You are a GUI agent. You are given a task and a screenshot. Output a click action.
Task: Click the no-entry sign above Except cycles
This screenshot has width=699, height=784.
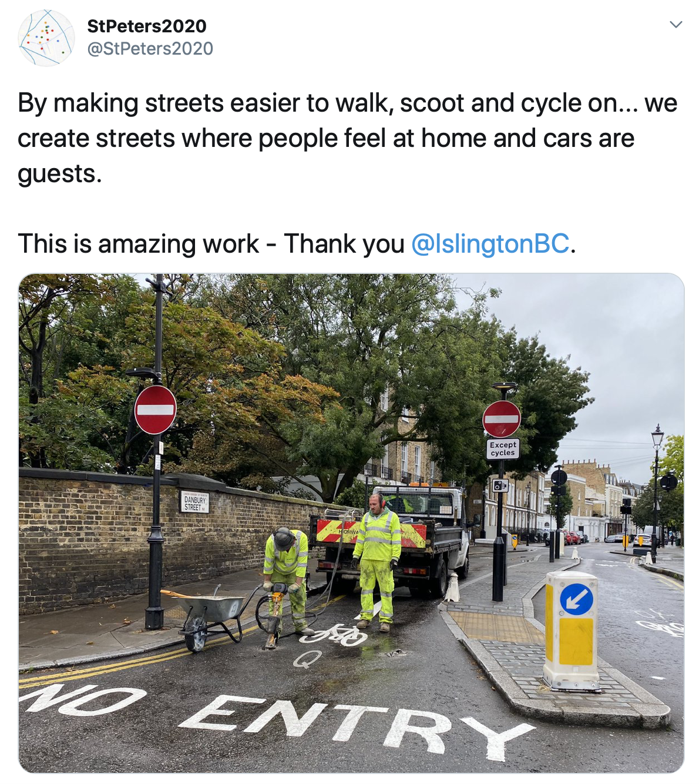pyautogui.click(x=502, y=418)
